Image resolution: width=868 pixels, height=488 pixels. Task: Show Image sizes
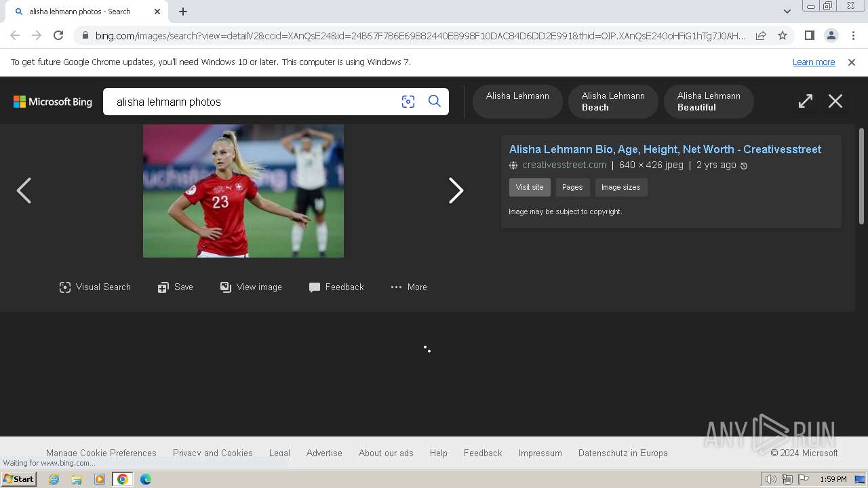[x=620, y=188]
